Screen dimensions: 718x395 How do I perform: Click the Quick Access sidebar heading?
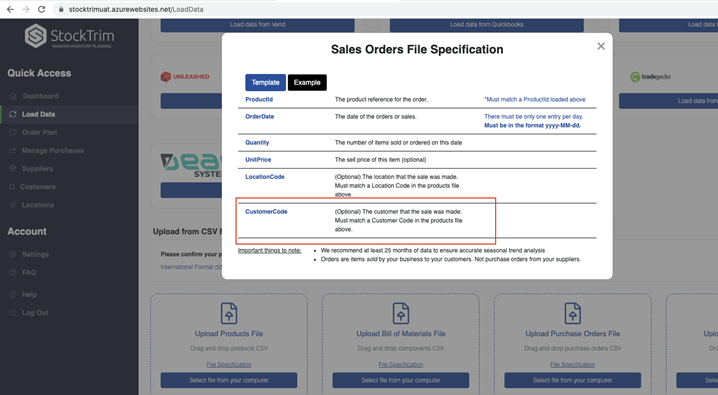[x=39, y=73]
